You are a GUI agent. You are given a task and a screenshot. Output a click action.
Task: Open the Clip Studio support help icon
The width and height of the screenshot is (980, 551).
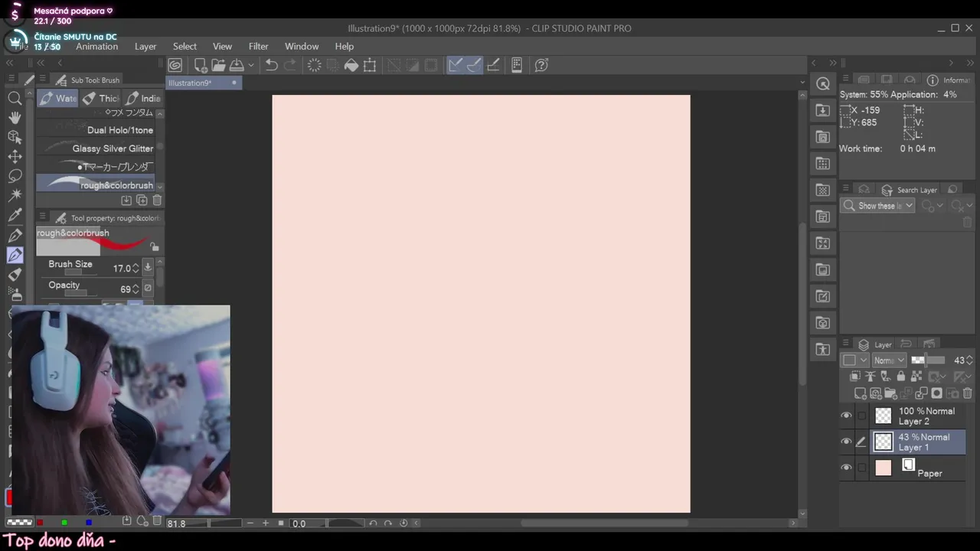(x=541, y=65)
